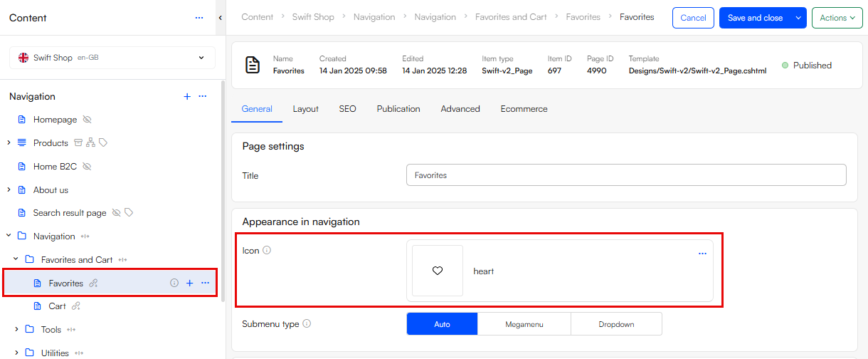868x359 pixels.
Task: Click the plus icon in Navigation header
Action: coord(187,97)
